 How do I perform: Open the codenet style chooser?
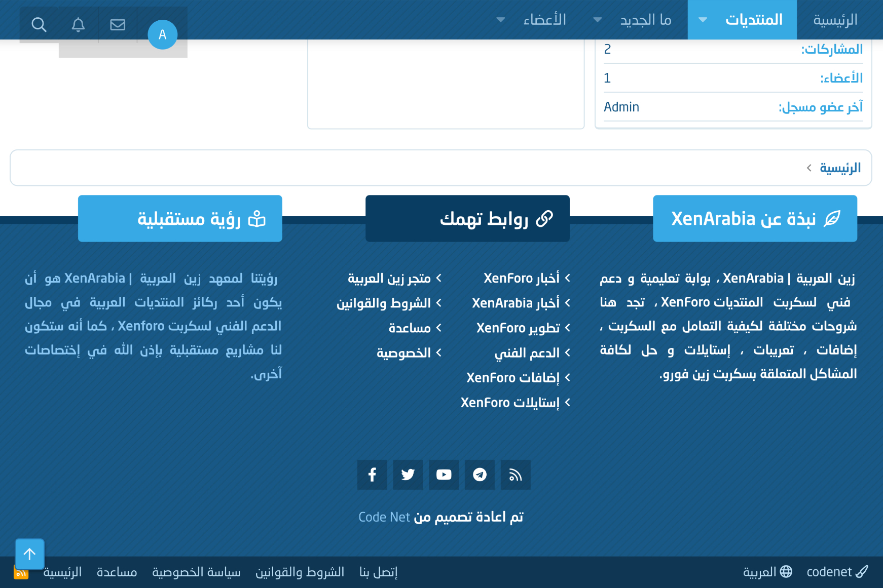(x=837, y=572)
